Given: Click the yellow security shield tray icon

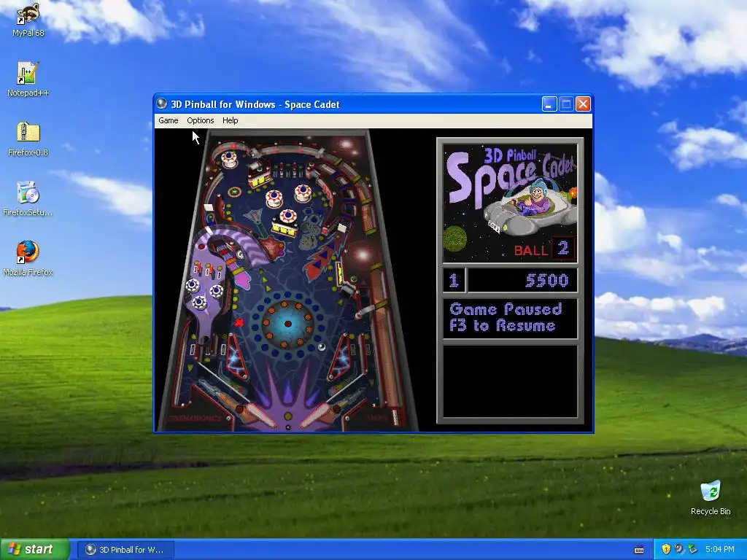Looking at the screenshot, I should pos(665,550).
